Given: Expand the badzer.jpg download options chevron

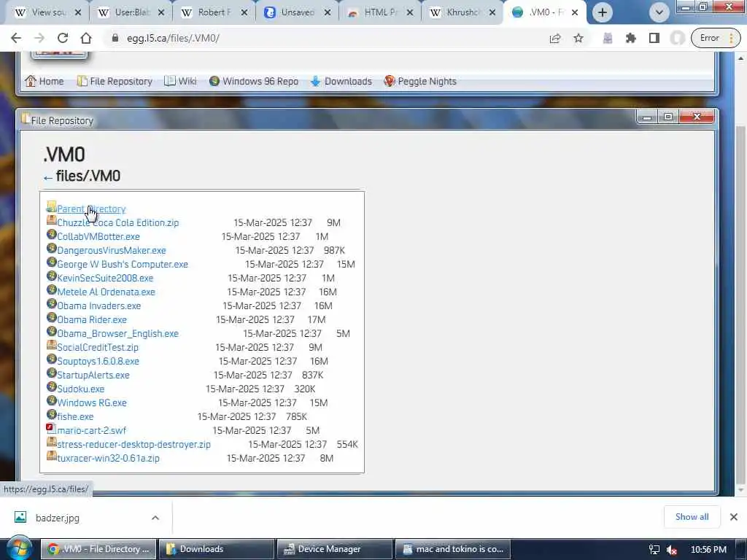Looking at the screenshot, I should [155, 518].
